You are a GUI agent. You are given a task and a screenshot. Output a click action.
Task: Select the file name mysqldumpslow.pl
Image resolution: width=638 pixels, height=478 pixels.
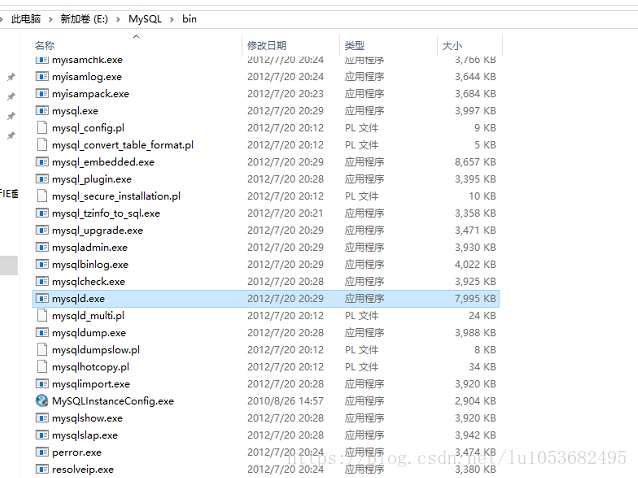click(96, 350)
